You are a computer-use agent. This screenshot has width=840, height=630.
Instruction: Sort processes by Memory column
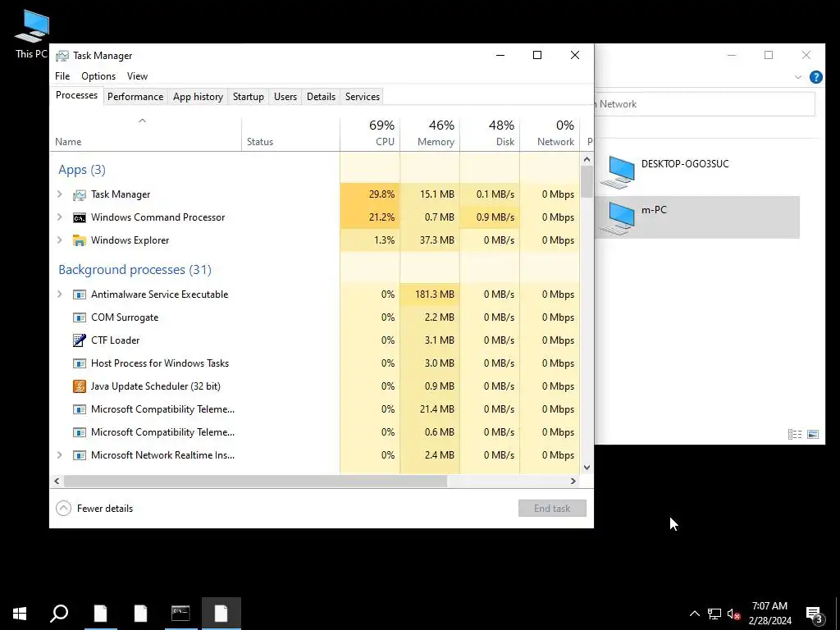pos(430,134)
